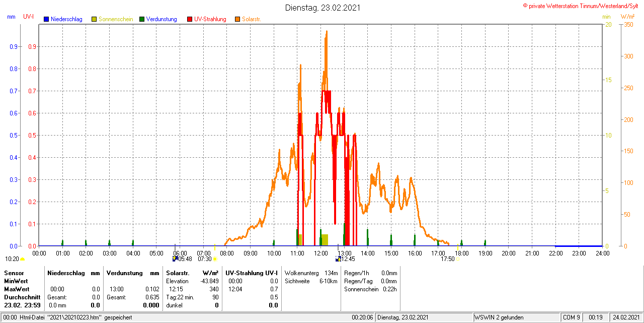This screenshot has width=644, height=323.
Task: Click the blue Niederschlag legend swatch
Action: click(x=46, y=19)
